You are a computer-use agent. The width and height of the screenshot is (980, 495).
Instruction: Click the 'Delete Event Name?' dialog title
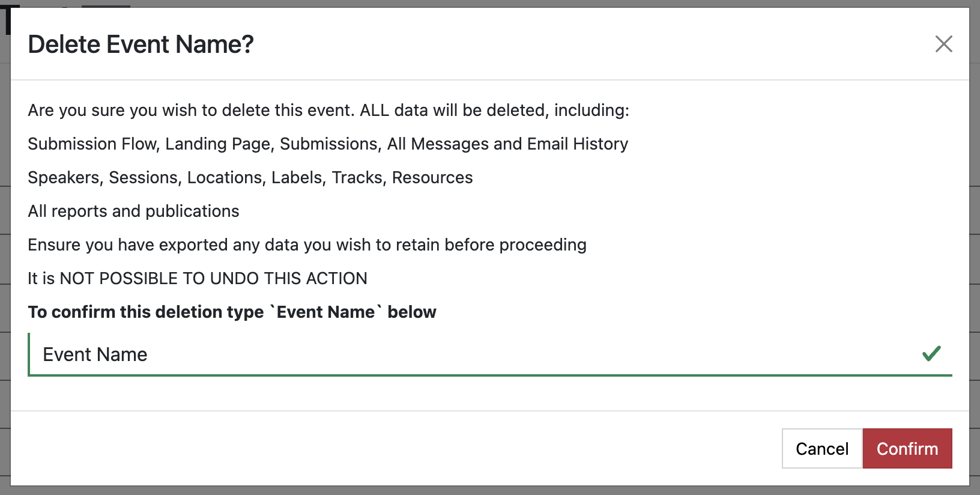[141, 44]
